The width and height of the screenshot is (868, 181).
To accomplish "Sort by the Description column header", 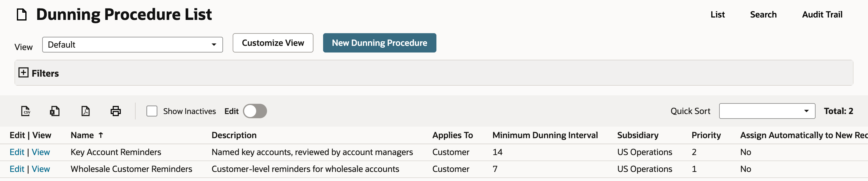I will click(x=234, y=135).
